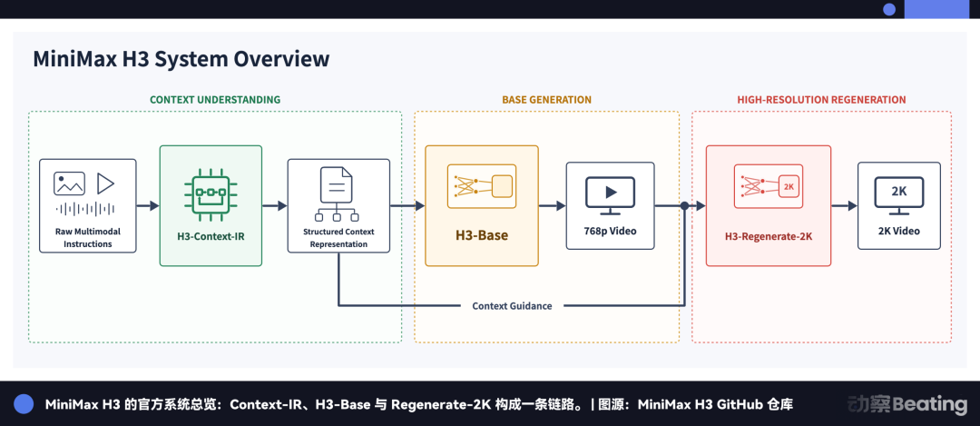This screenshot has width=980, height=426.
Task: Click the Context Guidance label
Action: click(x=512, y=306)
